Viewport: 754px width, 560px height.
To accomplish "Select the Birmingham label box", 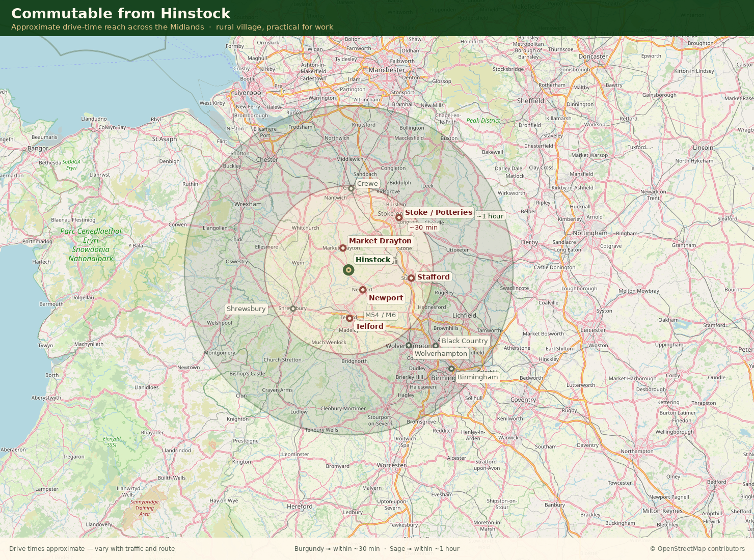I will [477, 377].
